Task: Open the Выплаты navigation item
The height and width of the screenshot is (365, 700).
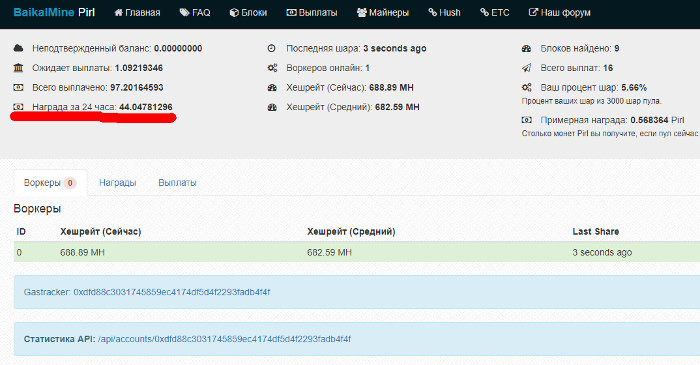Action: [312, 13]
